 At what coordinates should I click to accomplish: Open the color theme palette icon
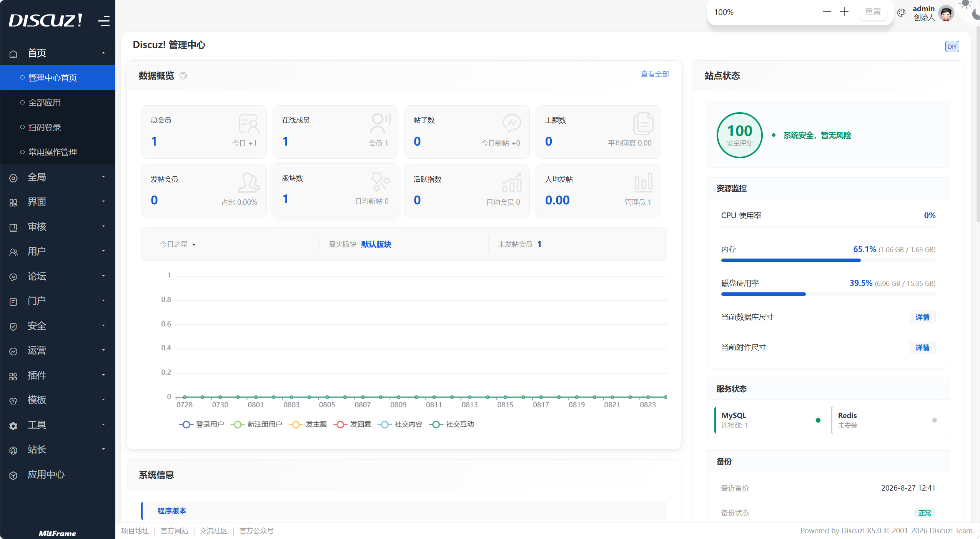tap(901, 13)
